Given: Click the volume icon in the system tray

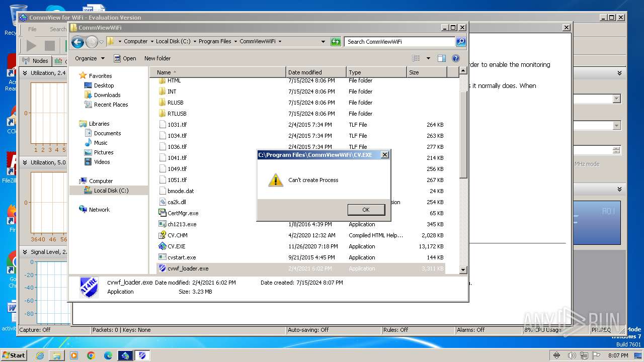Looking at the screenshot, I should [572, 355].
